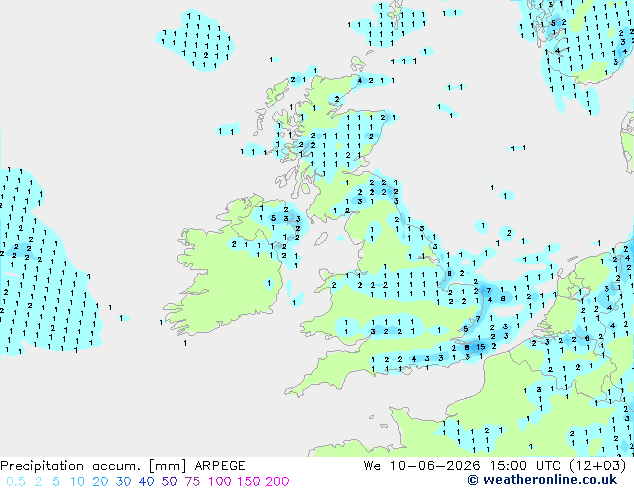Choose the 150 mm legend color value
This screenshot has height=490, width=634.
(249, 482)
